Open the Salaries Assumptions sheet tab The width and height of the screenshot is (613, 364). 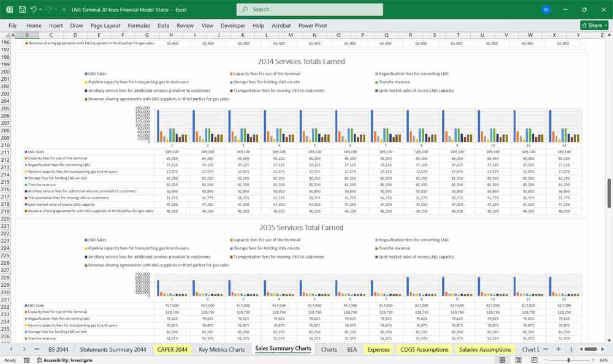(x=485, y=349)
